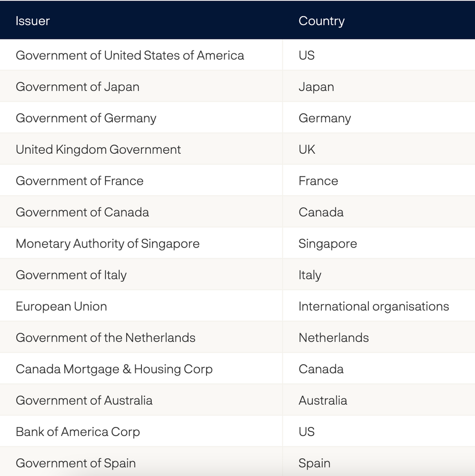Click Bank of America Corp cell

[78, 432]
